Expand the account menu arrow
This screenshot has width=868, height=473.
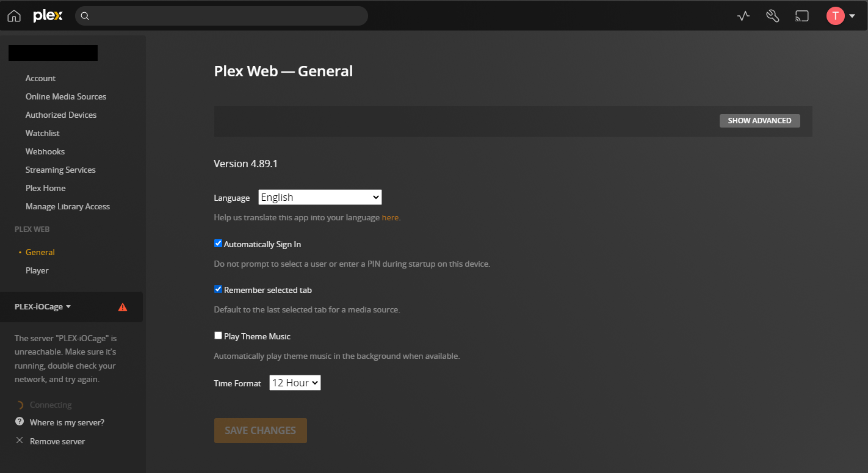tap(852, 16)
